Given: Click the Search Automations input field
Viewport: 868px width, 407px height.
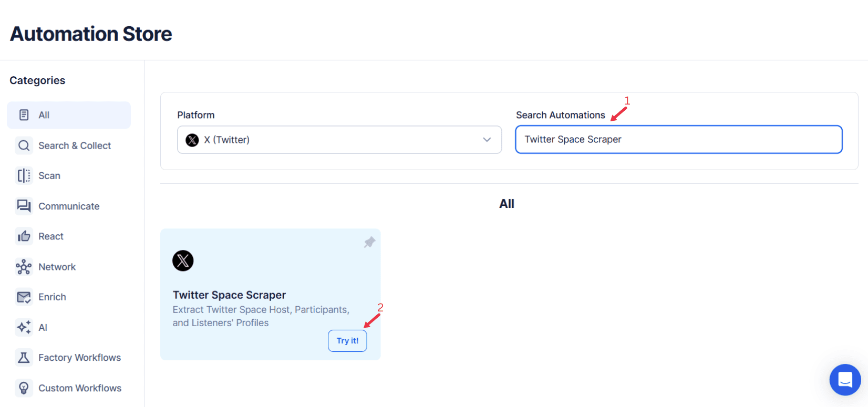Looking at the screenshot, I should [678, 139].
